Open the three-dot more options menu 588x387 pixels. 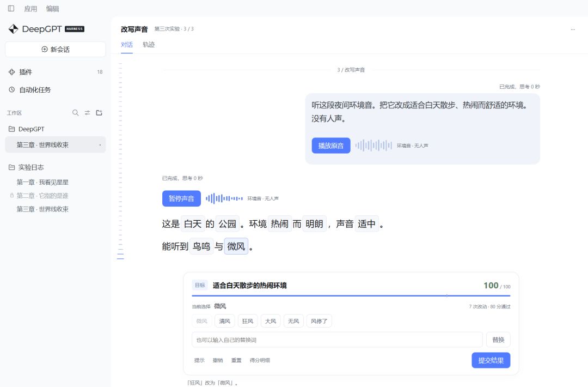coord(573,29)
